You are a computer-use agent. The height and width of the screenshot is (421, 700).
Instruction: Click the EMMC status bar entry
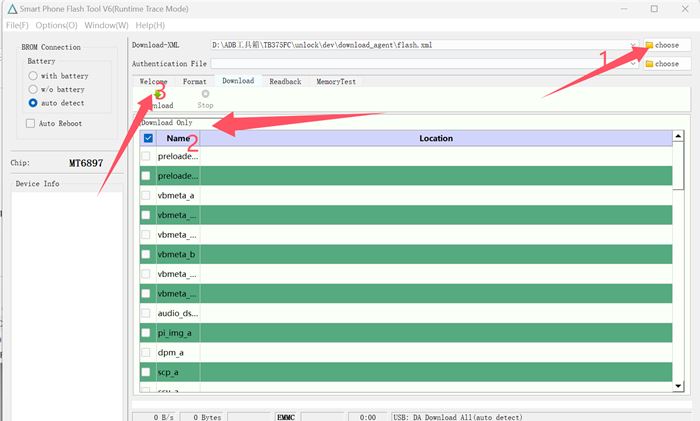click(x=286, y=417)
